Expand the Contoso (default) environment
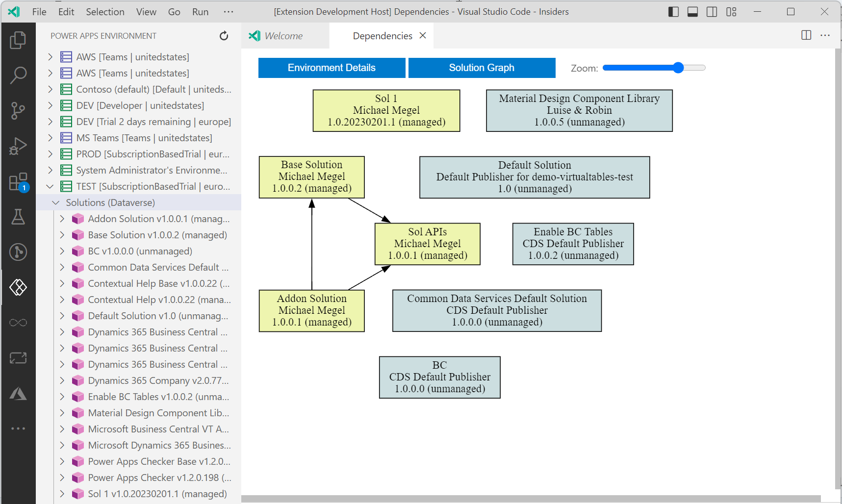The height and width of the screenshot is (504, 842). [50, 89]
